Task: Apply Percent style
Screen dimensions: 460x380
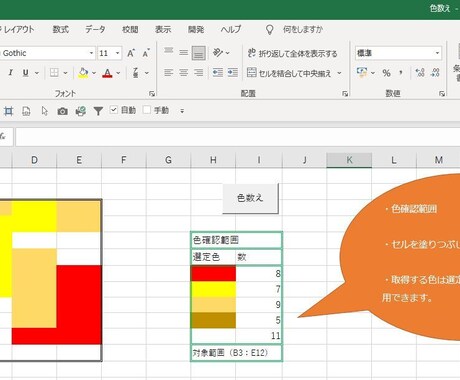Action: [x=386, y=73]
